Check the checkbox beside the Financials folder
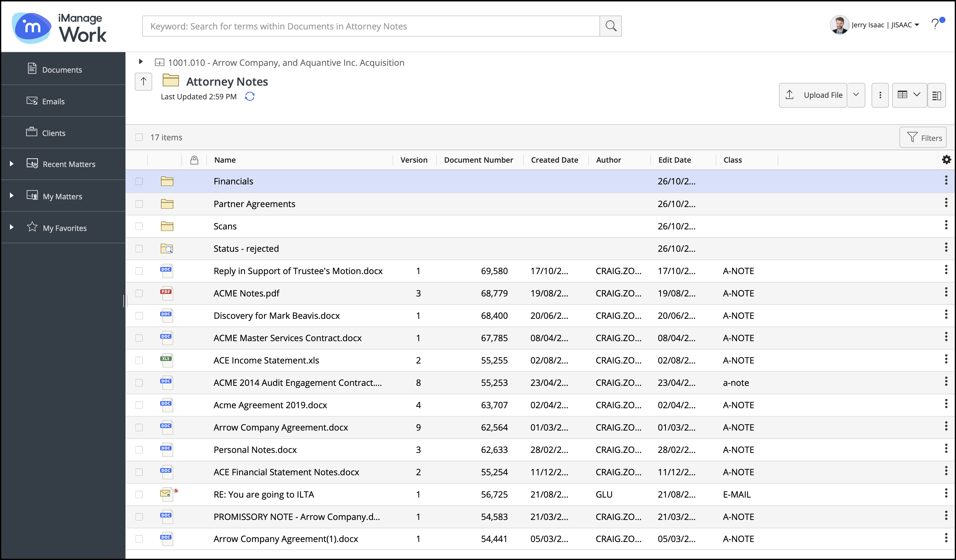The image size is (956, 560). click(139, 181)
